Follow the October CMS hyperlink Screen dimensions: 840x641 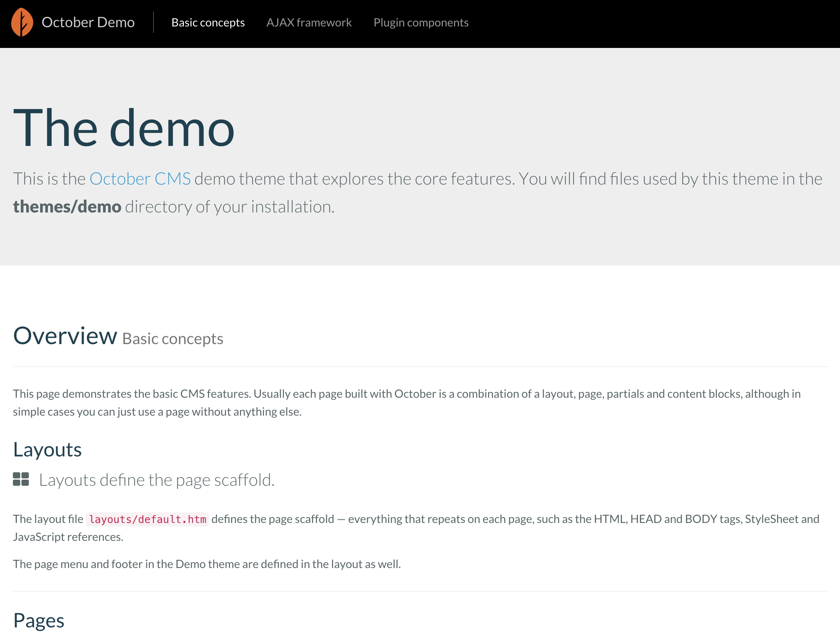(140, 178)
